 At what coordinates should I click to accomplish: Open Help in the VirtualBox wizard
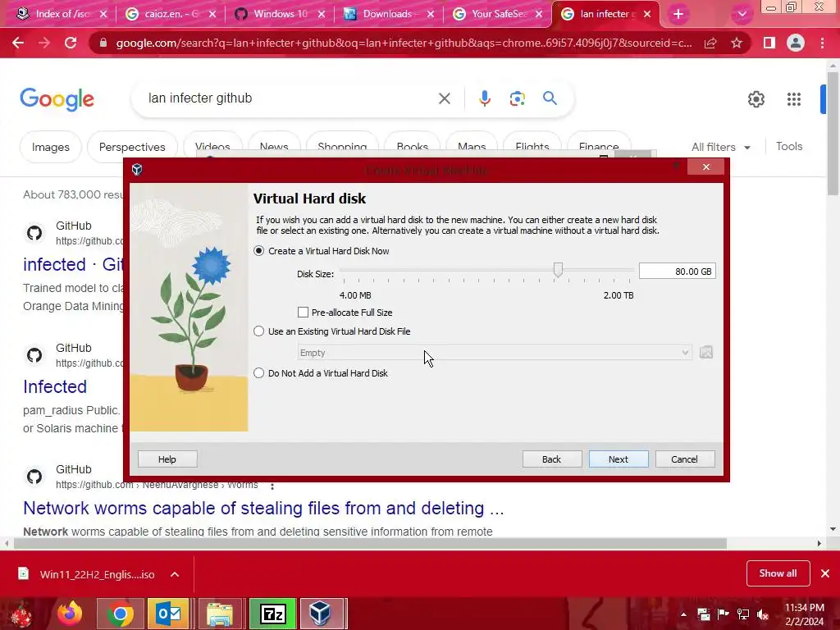[x=167, y=459]
